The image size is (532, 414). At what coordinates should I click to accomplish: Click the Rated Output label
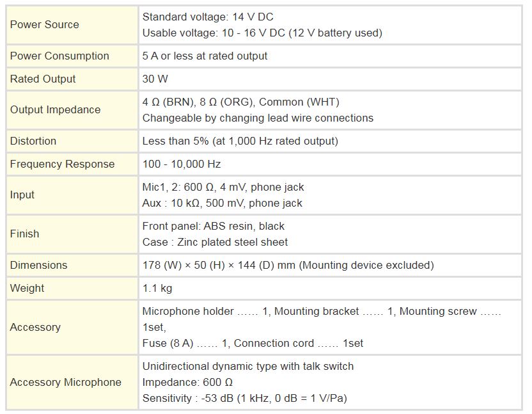point(43,79)
